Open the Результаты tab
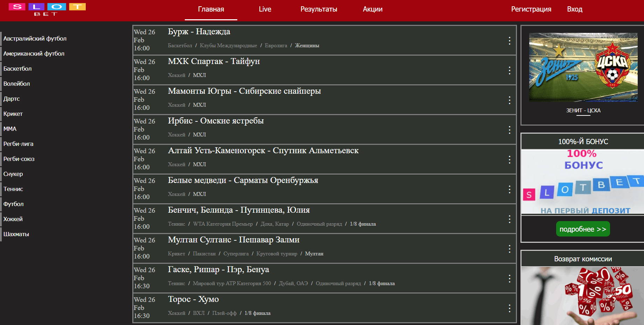 point(318,9)
